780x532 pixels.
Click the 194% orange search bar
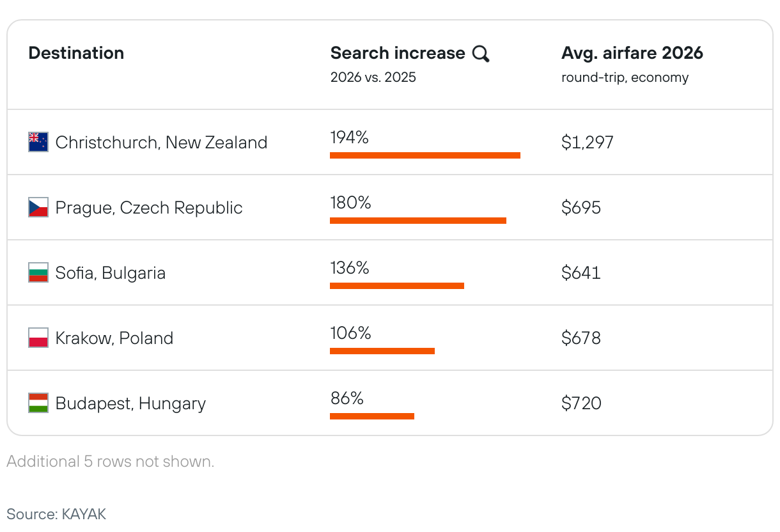coord(425,155)
